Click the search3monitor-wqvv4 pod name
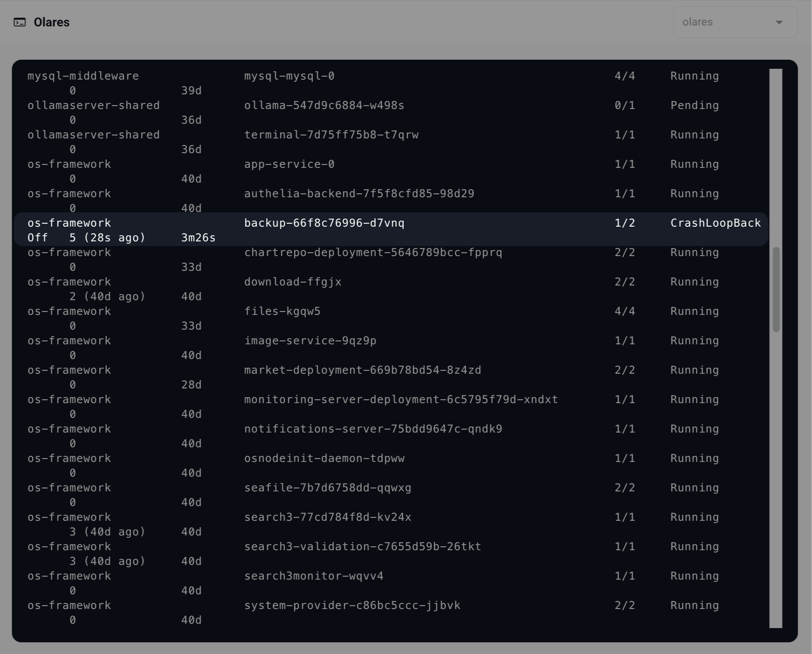Viewport: 812px width, 654px height. pyautogui.click(x=313, y=576)
